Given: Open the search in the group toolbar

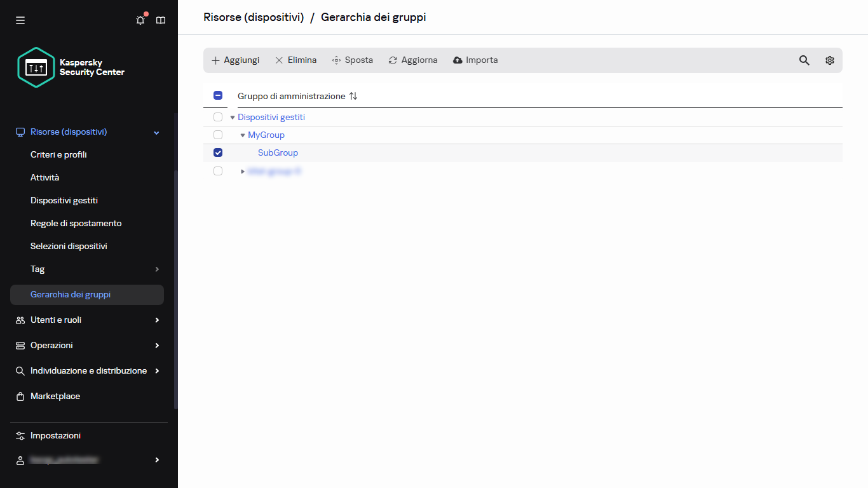Looking at the screenshot, I should point(804,60).
